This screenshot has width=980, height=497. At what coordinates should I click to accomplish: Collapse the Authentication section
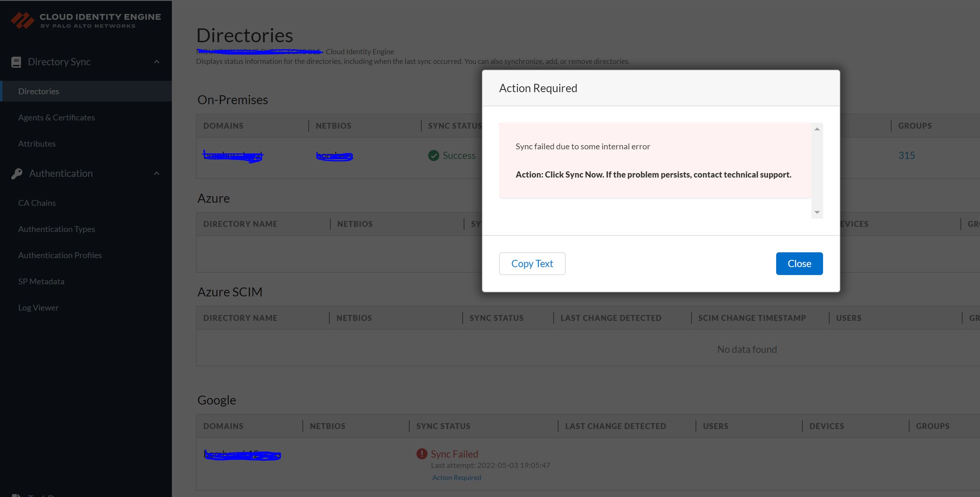pos(157,173)
